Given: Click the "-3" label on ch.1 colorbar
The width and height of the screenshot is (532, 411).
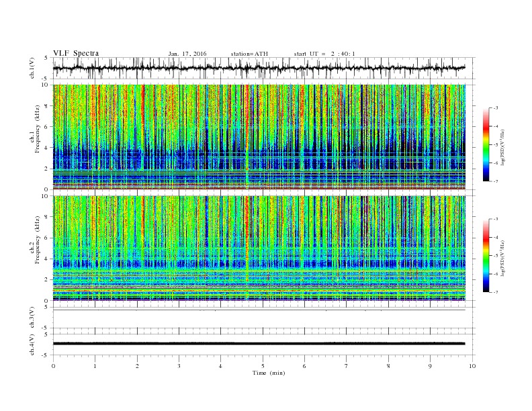Looking at the screenshot, I should tap(496, 108).
